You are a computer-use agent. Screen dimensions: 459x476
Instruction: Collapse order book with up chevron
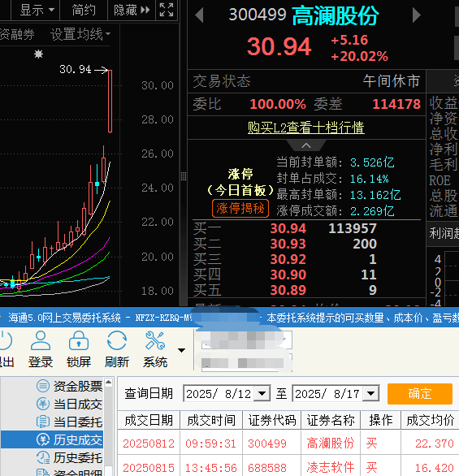tap(306, 145)
